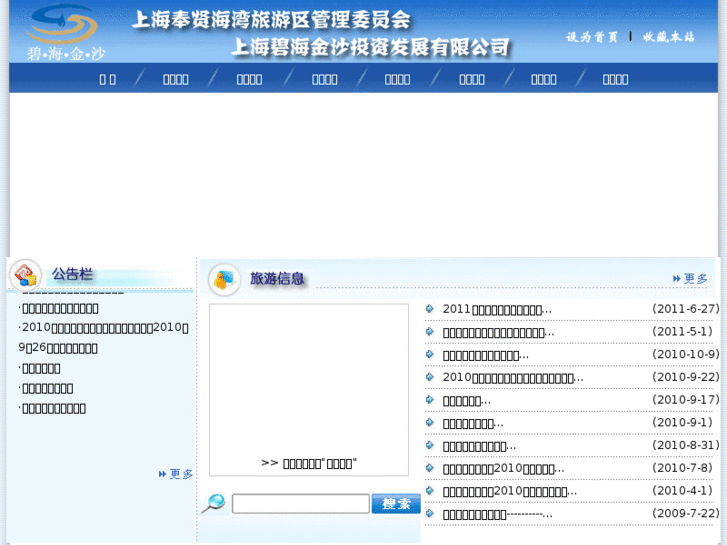Open the news article dated 2011-5-1
The height and width of the screenshot is (545, 727).
tap(498, 333)
